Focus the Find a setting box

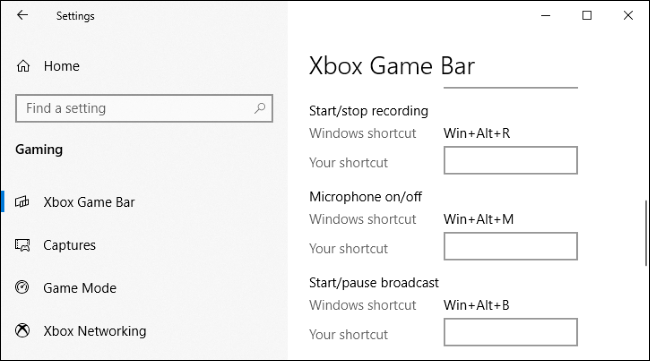(x=144, y=108)
